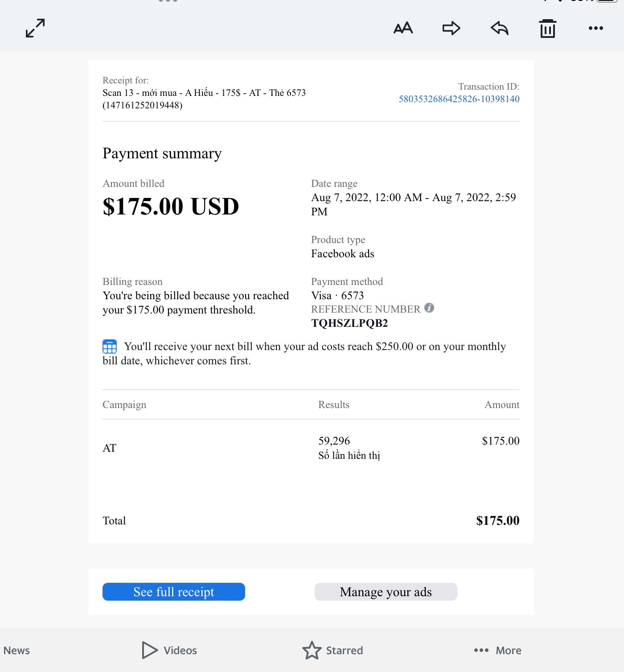624x672 pixels.
Task: Click the reference number info icon
Action: [x=429, y=308]
